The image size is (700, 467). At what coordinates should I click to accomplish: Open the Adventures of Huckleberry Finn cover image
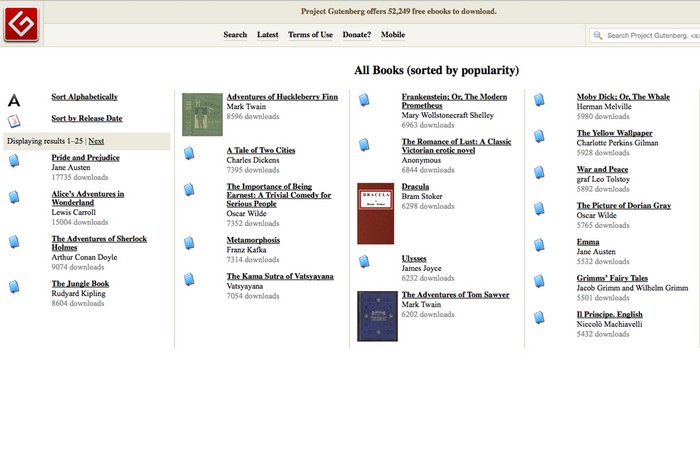point(202,114)
